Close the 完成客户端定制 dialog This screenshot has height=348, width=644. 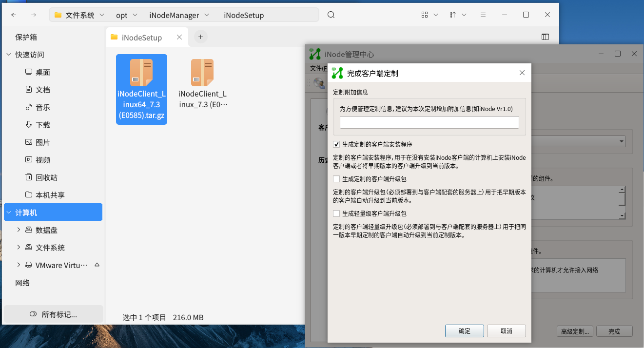point(522,73)
